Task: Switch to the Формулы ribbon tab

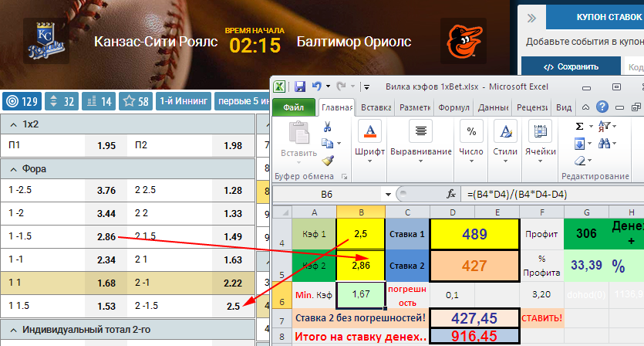Action: coord(453,107)
